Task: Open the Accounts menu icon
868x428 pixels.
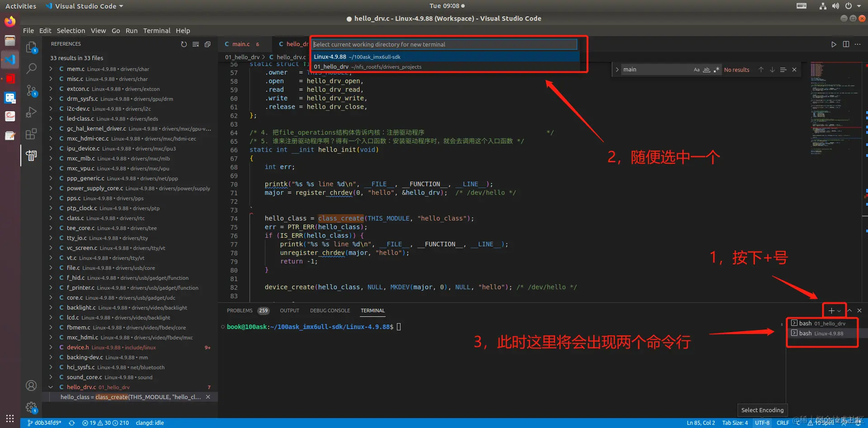Action: click(x=31, y=386)
